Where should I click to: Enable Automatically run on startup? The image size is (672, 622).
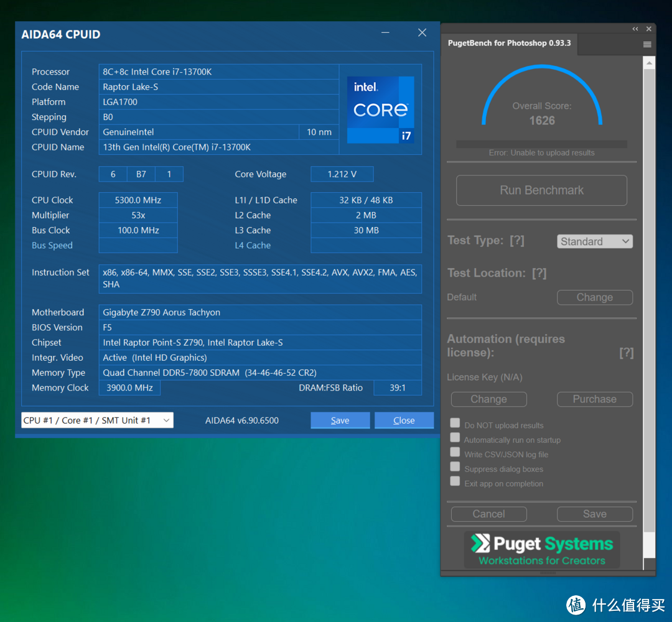(x=455, y=438)
